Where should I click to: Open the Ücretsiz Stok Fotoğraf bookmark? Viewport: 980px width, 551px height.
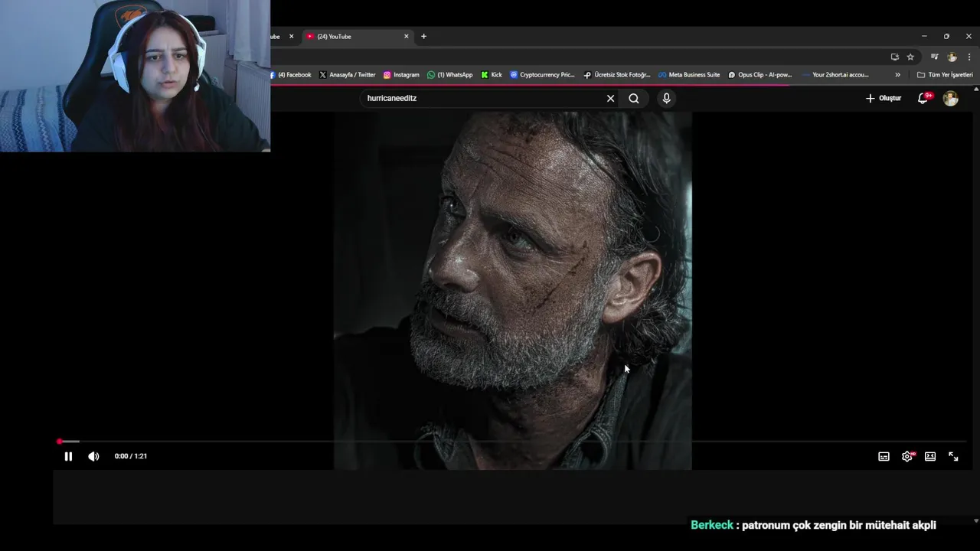tap(616, 75)
